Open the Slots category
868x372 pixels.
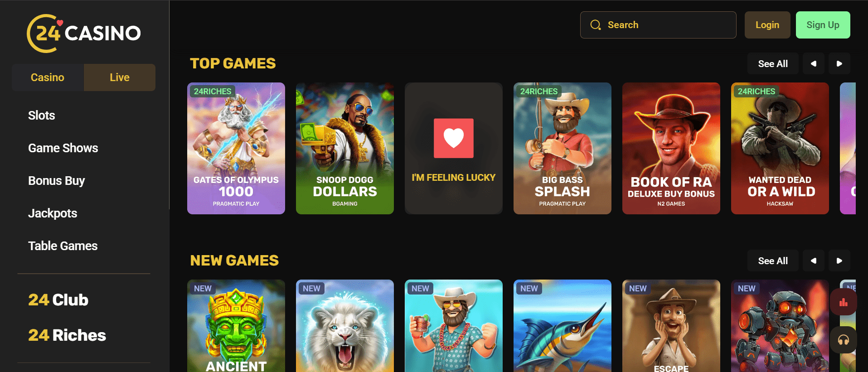pos(42,116)
